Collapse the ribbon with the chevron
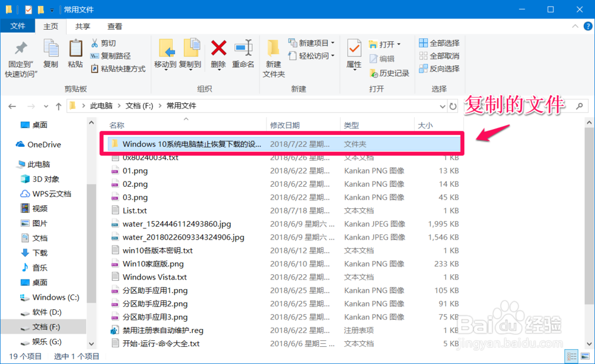Screen dimensions: 595x364 [575, 26]
